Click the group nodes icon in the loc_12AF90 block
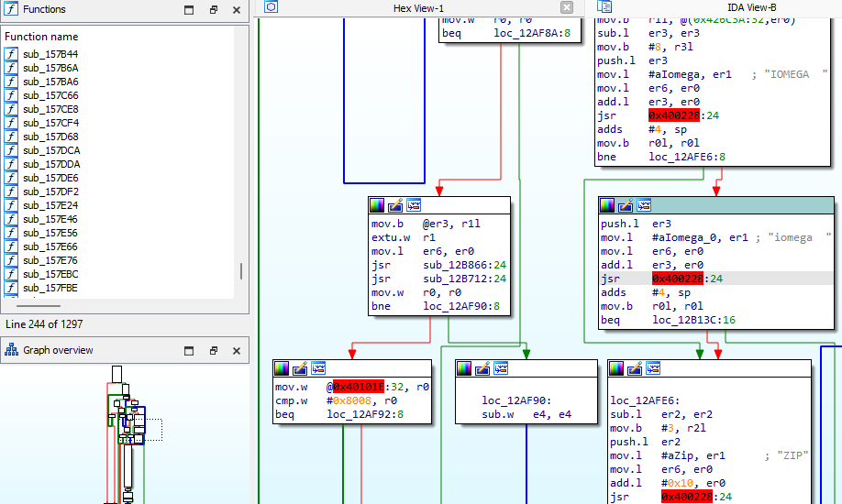842x504 pixels. click(501, 368)
